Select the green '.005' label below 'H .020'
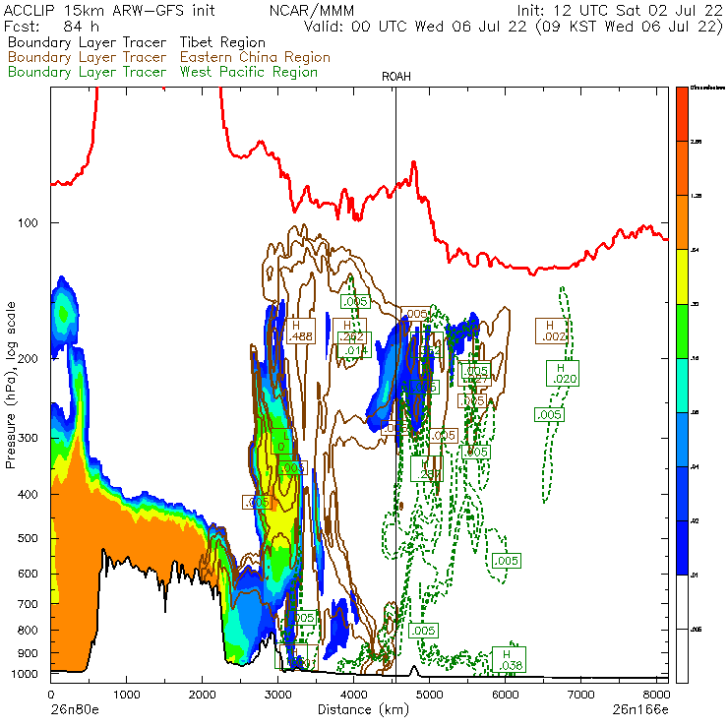This screenshot has width=728, height=728. (x=549, y=414)
